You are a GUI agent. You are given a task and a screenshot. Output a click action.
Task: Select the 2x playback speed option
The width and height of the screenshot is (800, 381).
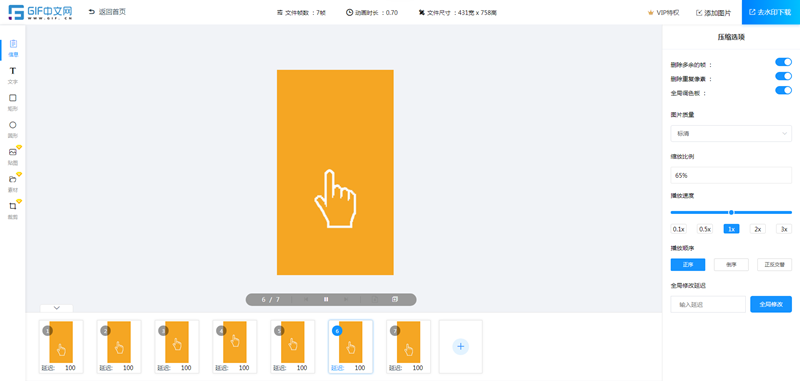point(758,229)
